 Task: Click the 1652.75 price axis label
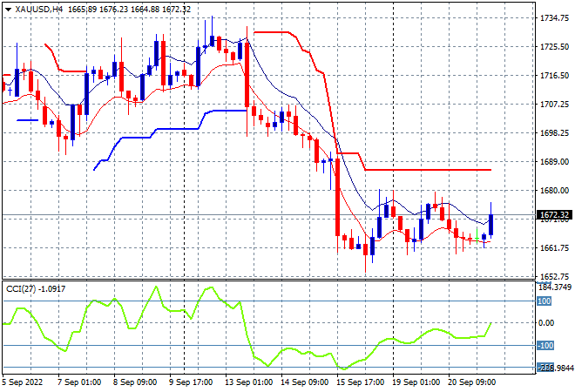[x=554, y=277]
